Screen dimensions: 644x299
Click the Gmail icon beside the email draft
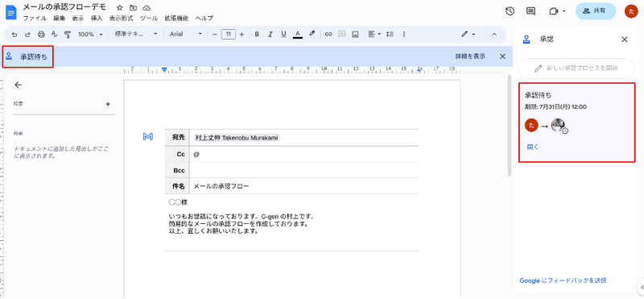pos(148,136)
